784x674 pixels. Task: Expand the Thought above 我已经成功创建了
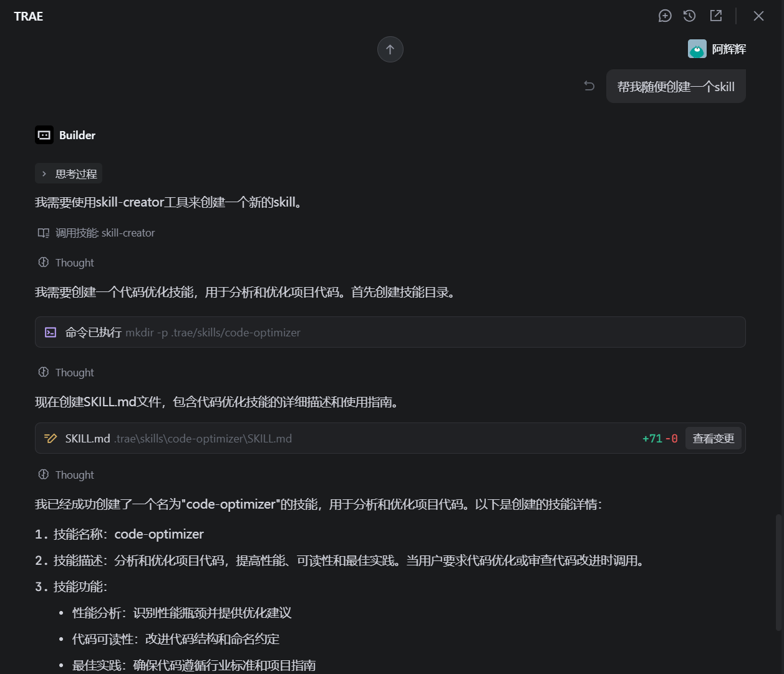coord(66,475)
